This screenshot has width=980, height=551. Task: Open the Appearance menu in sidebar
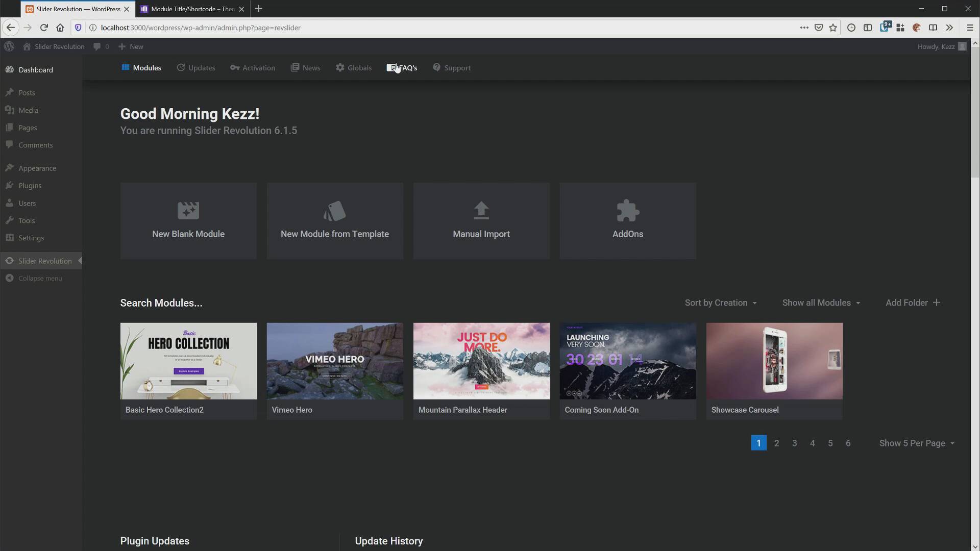click(37, 168)
